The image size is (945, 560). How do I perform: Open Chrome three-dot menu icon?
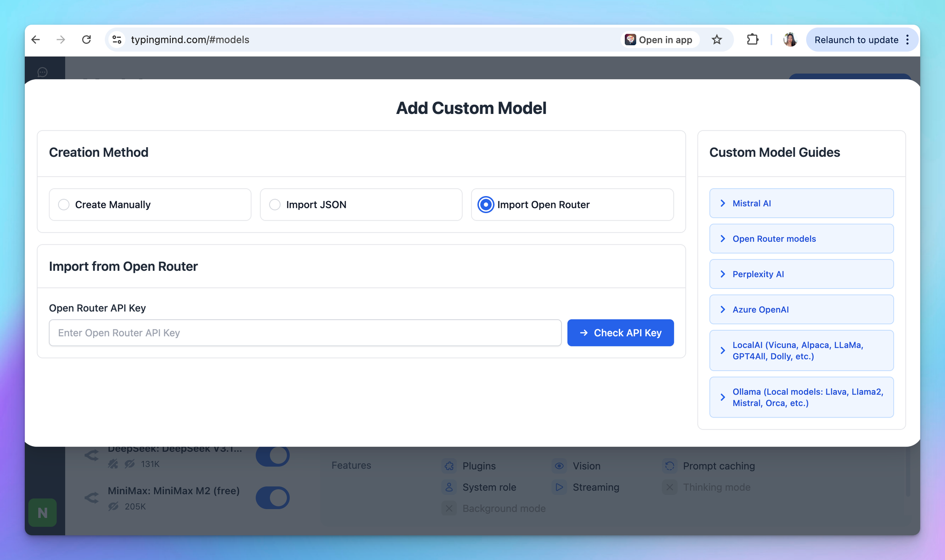point(908,40)
